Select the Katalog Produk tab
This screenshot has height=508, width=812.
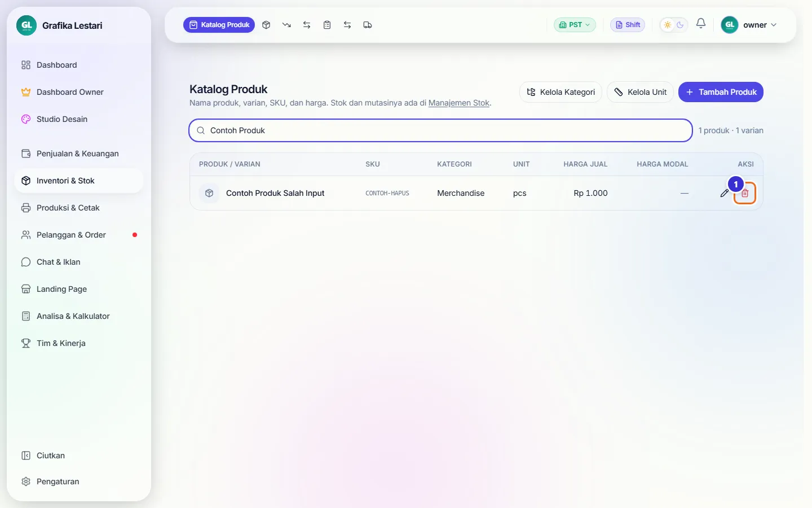coord(219,25)
